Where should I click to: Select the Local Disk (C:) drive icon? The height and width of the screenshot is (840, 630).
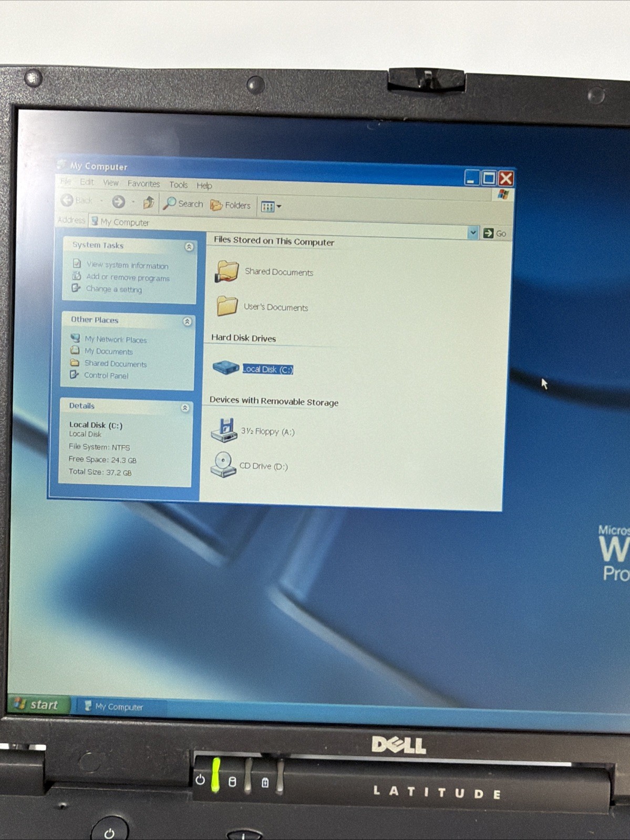tap(226, 367)
